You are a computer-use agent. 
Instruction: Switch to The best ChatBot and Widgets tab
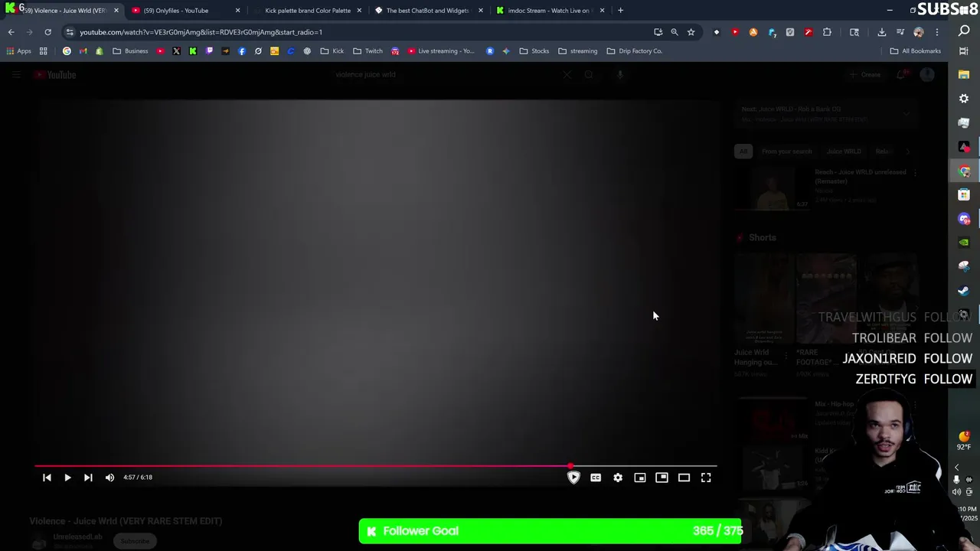point(429,11)
